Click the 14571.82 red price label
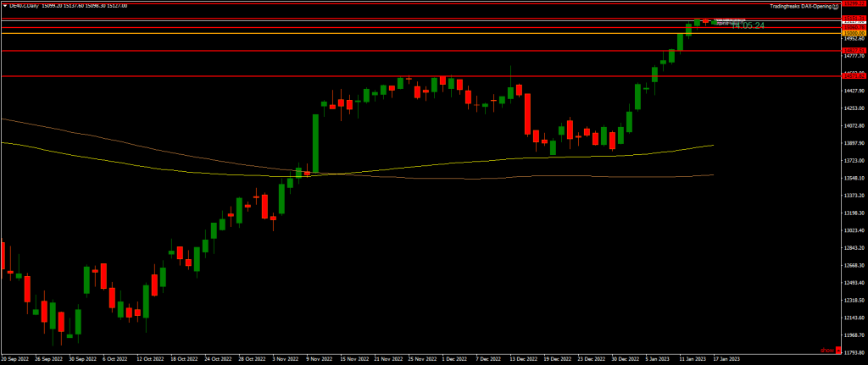868x365 pixels. [x=854, y=76]
